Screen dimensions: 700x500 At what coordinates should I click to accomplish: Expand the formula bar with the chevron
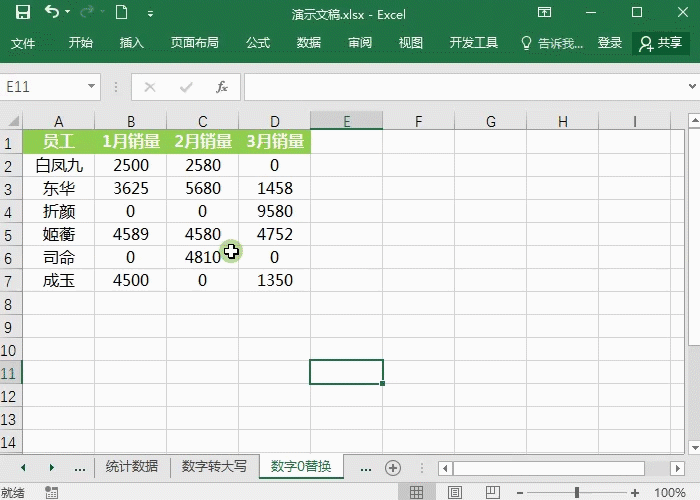coord(692,86)
